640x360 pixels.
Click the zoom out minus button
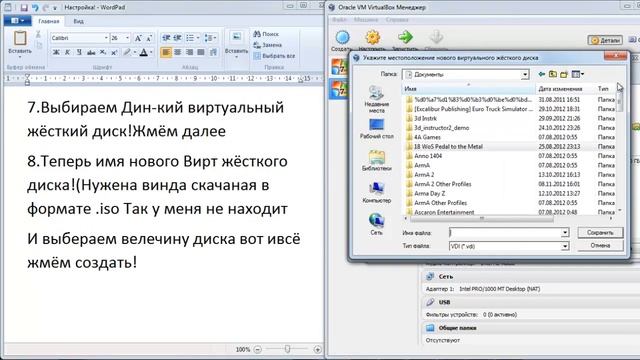tap(258, 349)
